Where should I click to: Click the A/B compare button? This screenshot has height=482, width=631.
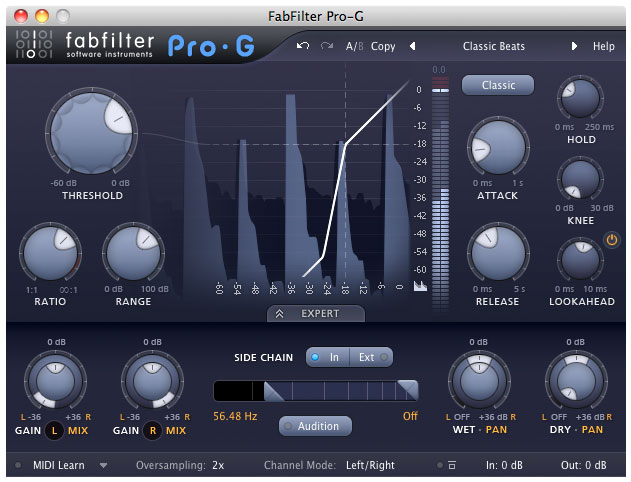(x=354, y=46)
